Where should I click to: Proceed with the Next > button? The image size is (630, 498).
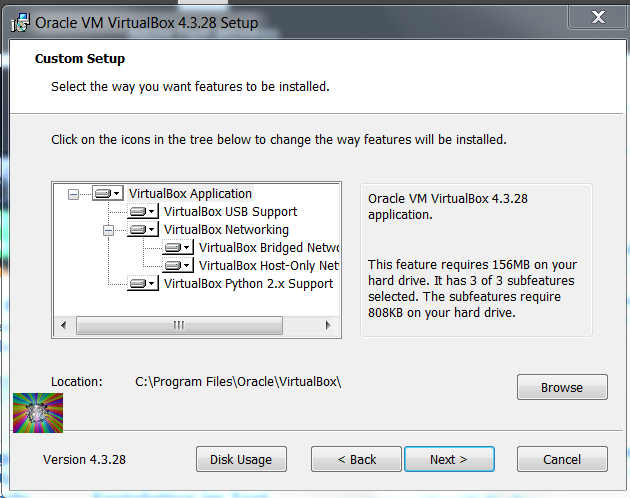pyautogui.click(x=449, y=459)
